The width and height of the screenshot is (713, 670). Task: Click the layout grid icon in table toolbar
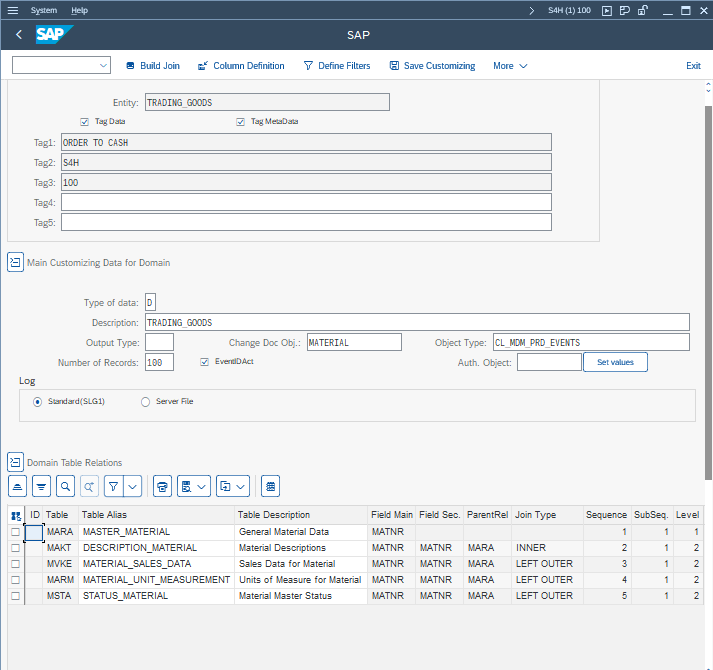(x=270, y=486)
